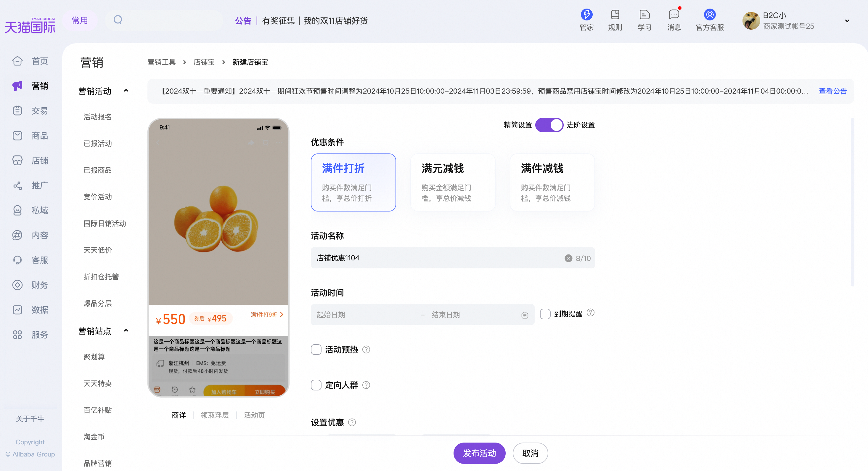Open the 消息 message bubble icon

674,15
